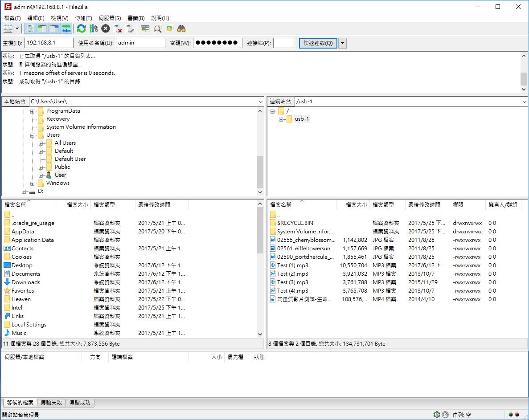The width and height of the screenshot is (529, 420).
Task: Click the 快速連線(Q) button
Action: tap(318, 43)
